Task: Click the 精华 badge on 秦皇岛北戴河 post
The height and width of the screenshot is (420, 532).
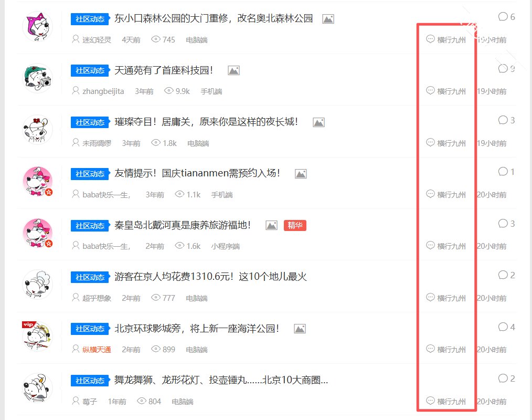Action: click(295, 225)
